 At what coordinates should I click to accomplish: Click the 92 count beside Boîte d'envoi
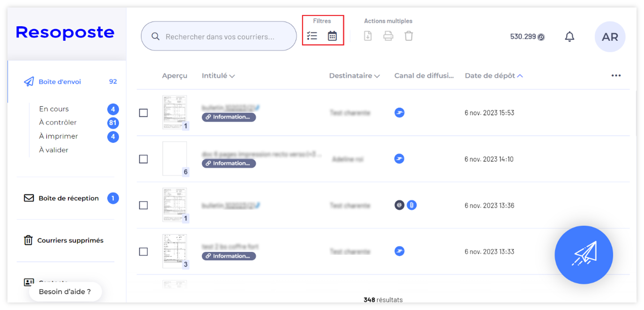113,82
